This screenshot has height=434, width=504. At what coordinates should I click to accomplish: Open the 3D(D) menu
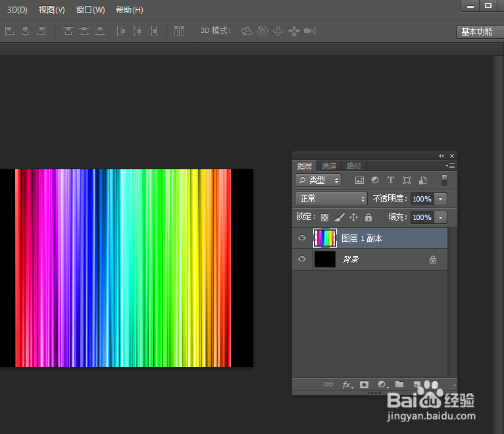[17, 10]
